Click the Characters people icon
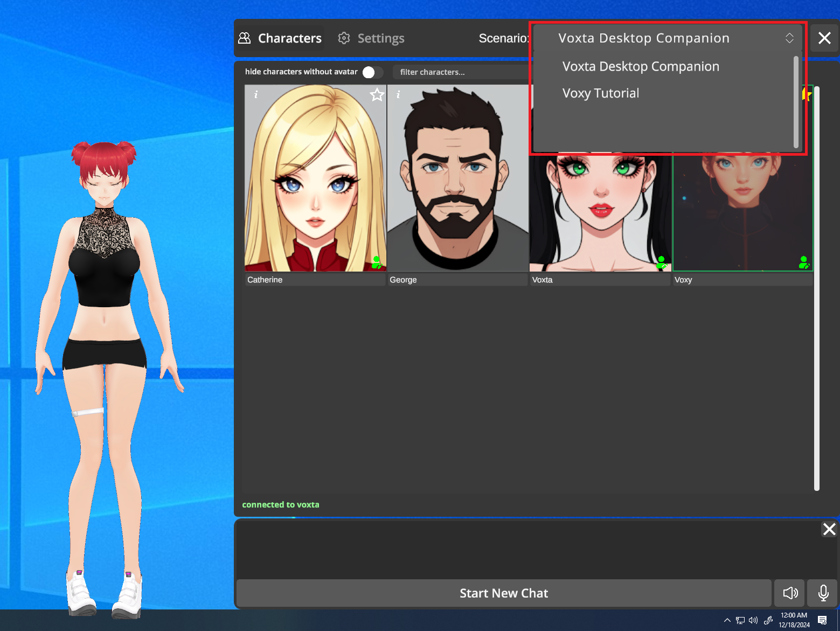Viewport: 840px width, 631px height. [245, 38]
